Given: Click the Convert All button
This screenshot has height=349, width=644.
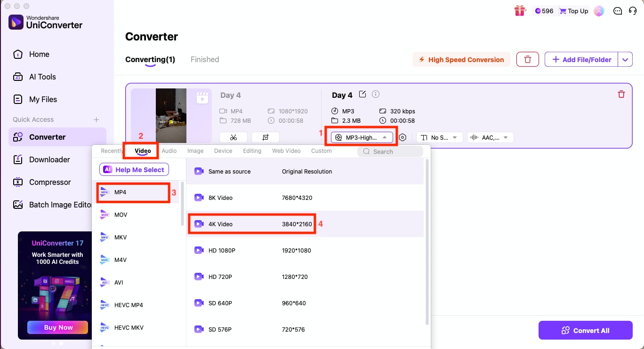Looking at the screenshot, I should click(x=585, y=330).
